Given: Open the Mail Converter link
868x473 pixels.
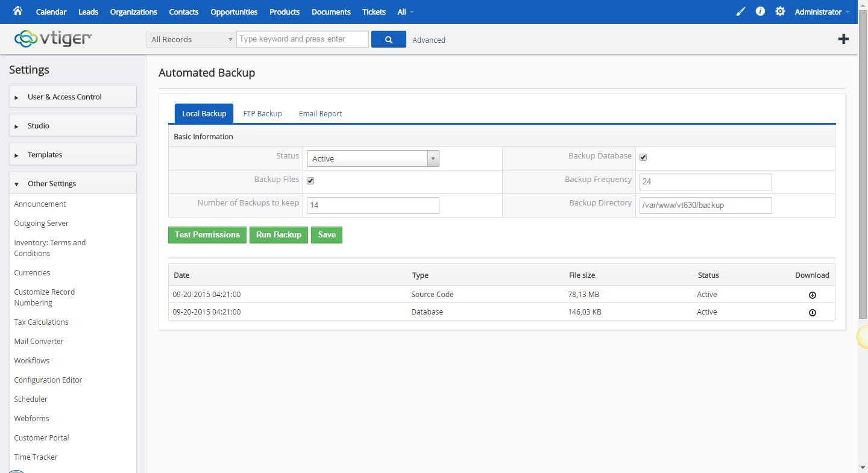Looking at the screenshot, I should [x=39, y=342].
